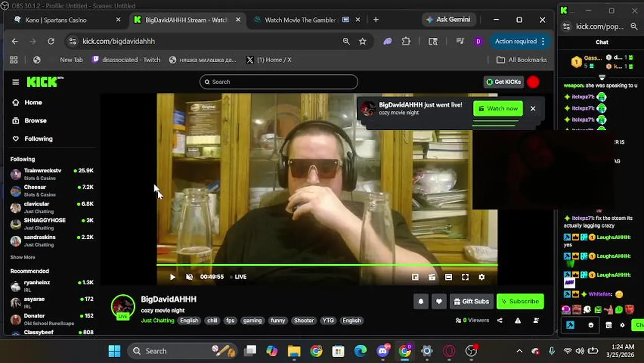
Task: Open Following in Kick sidebar
Action: (38, 139)
